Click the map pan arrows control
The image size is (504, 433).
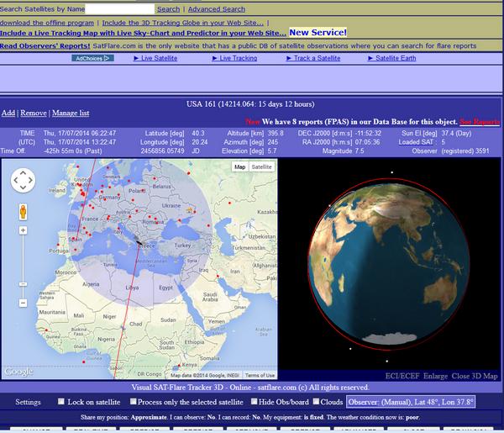[23, 181]
